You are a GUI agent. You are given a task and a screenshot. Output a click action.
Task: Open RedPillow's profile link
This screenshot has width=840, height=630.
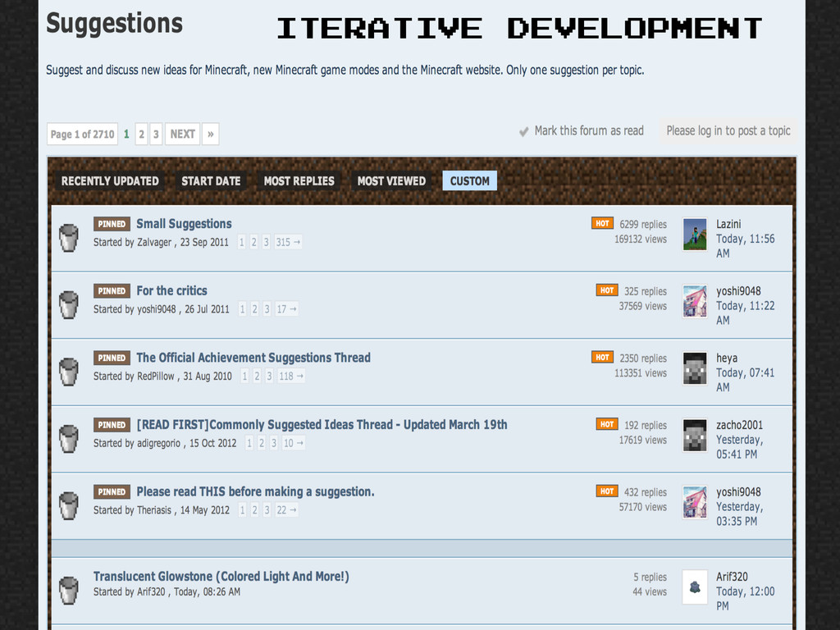[155, 376]
